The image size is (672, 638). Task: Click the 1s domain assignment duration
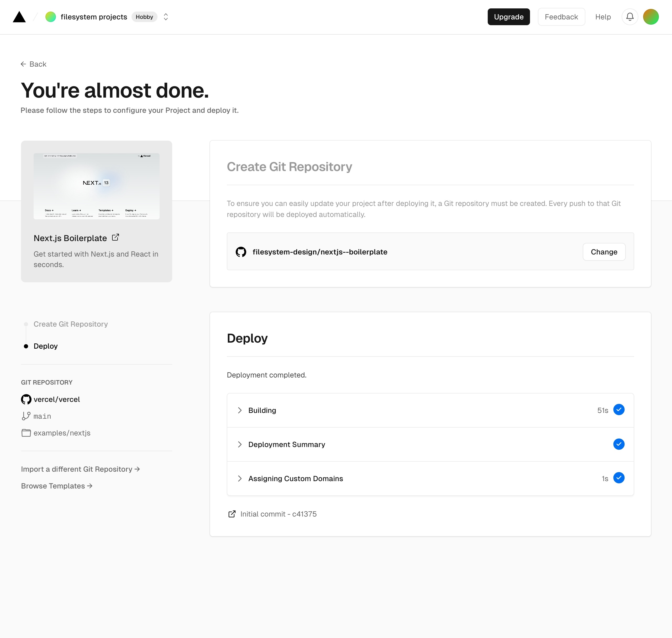[605, 479]
